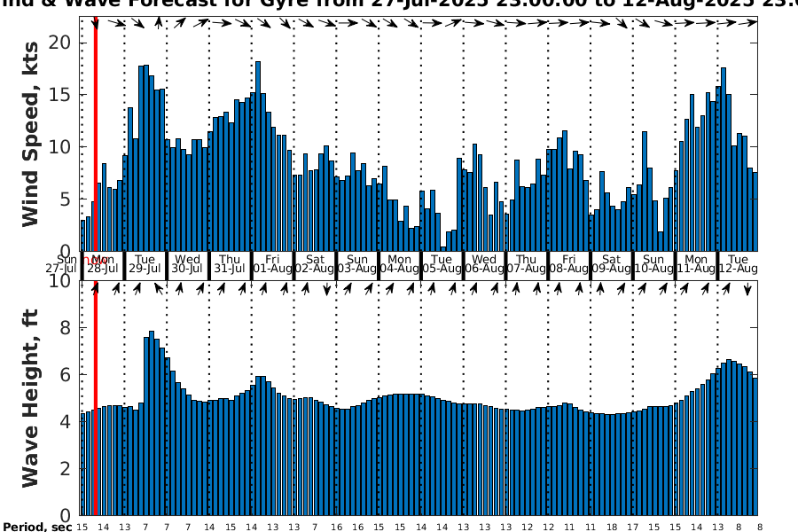798x532 pixels.
Task: Select the 'Mon 28-Jul' date label
Action: point(103,264)
